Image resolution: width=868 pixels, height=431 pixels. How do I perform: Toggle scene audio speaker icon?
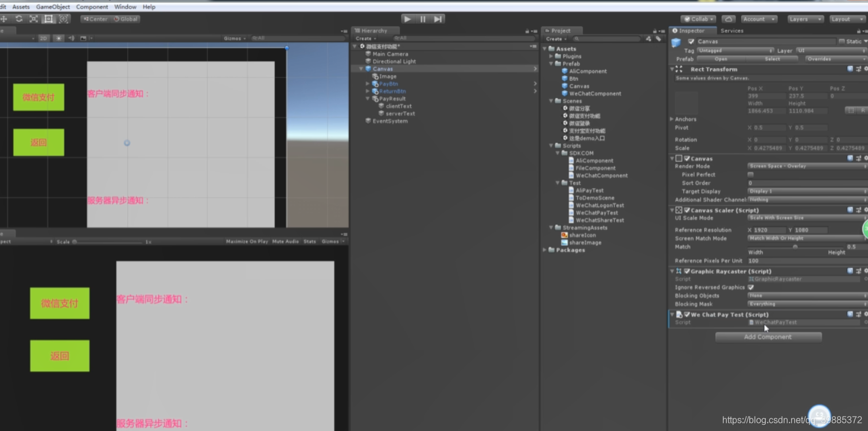[71, 38]
